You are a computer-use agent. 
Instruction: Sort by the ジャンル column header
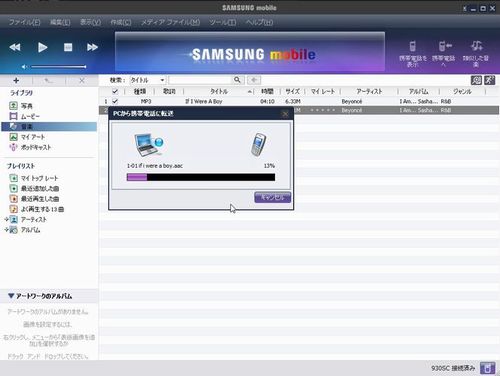462,91
